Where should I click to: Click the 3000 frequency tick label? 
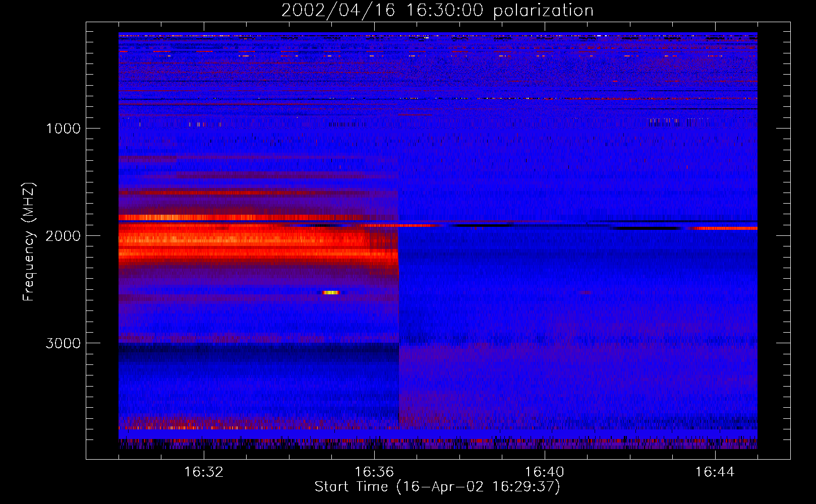[x=63, y=343]
